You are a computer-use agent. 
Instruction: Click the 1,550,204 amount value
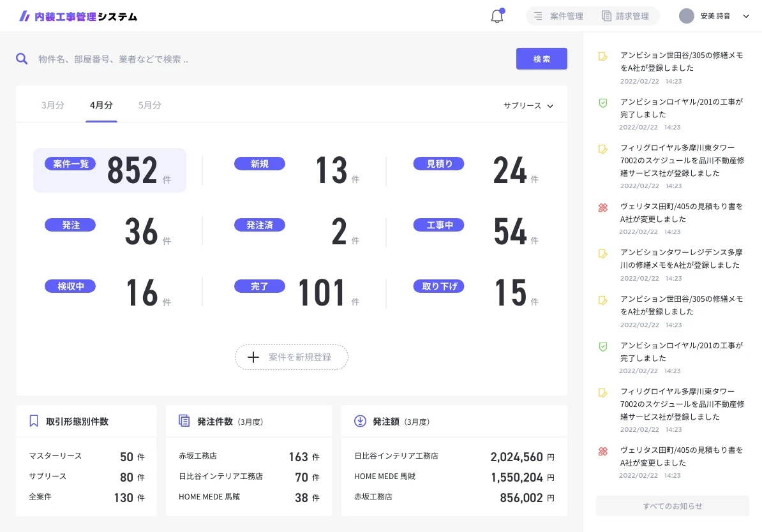pos(516,478)
